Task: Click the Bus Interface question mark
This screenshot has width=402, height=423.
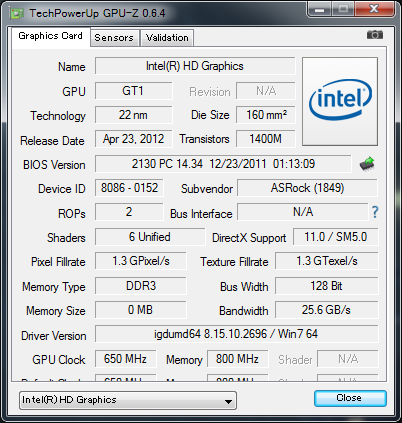Action: (x=375, y=212)
